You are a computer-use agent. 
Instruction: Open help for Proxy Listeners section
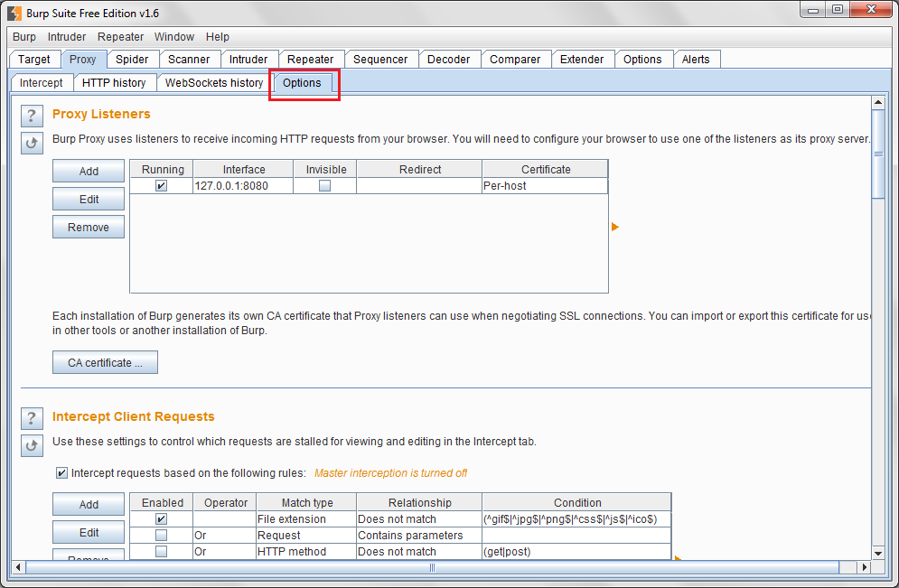(x=32, y=116)
